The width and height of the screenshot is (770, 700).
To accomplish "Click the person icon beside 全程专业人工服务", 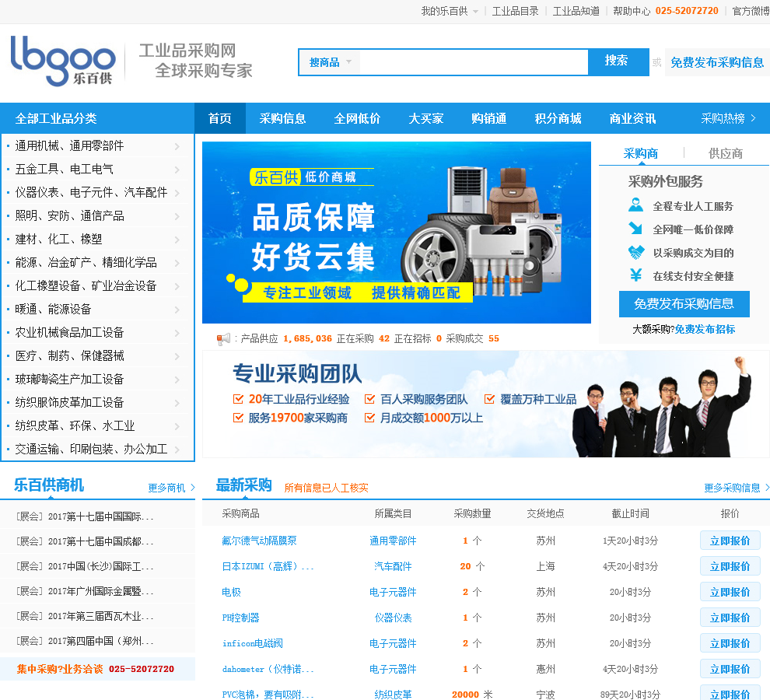I will click(x=636, y=205).
